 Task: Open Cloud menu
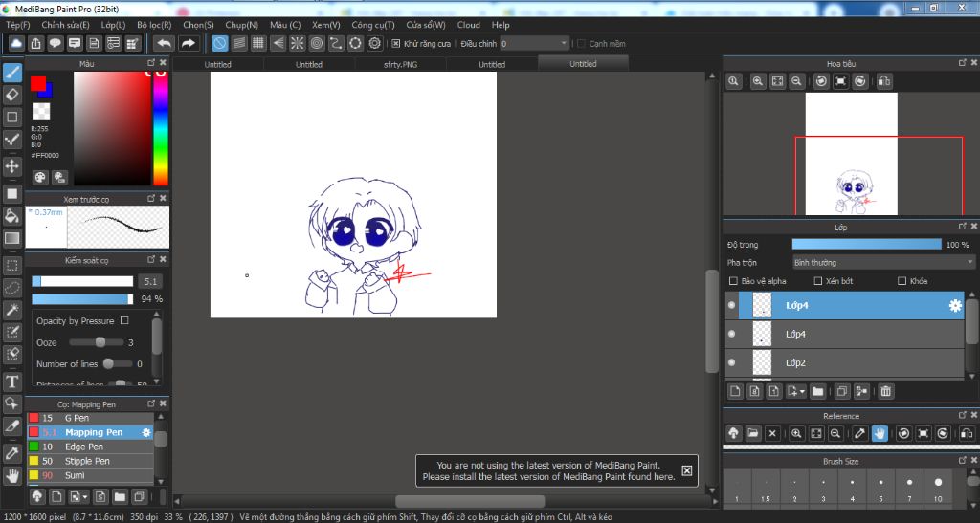coord(469,25)
